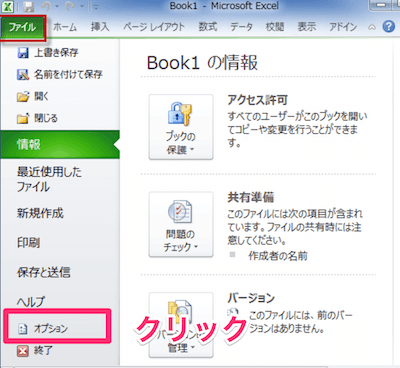Click the 問題のチェック dropdown button
The height and width of the screenshot is (368, 400).
coord(181,224)
